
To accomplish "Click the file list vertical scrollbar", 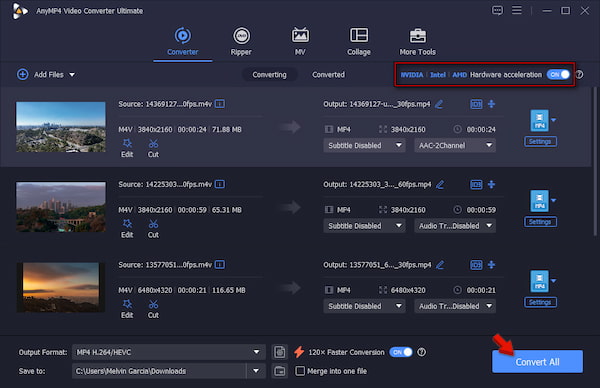I will tap(595, 161).
